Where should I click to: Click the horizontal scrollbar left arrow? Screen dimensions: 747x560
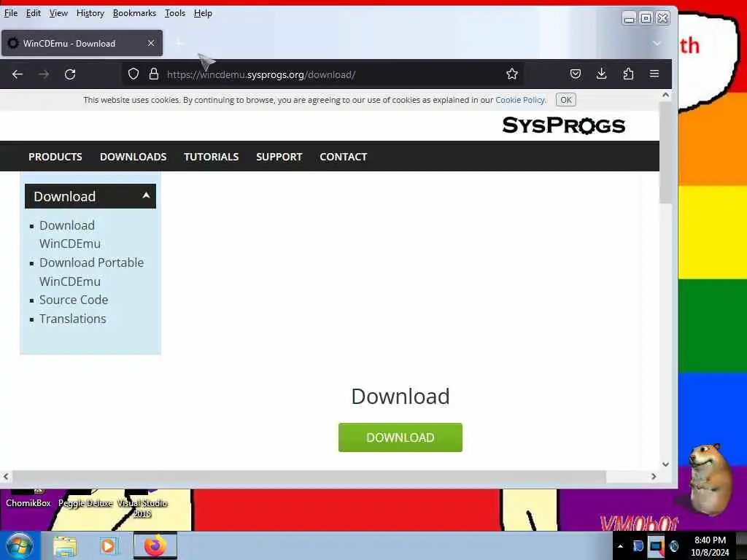(x=6, y=476)
